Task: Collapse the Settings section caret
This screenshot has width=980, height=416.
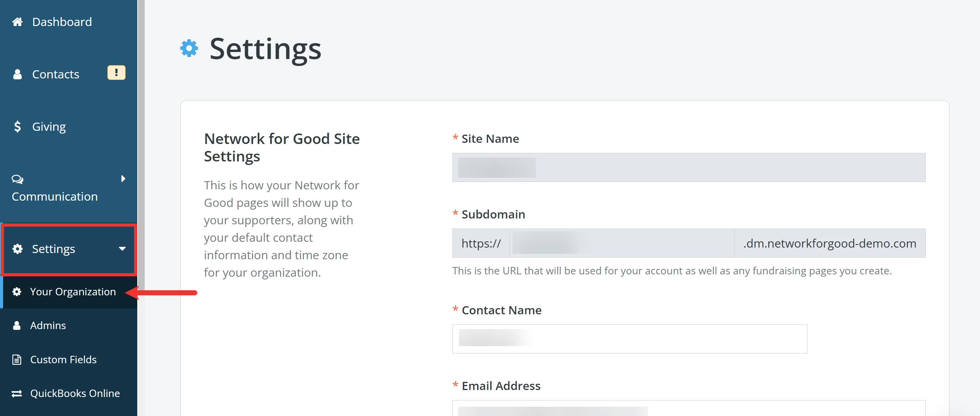Action: [x=122, y=250]
